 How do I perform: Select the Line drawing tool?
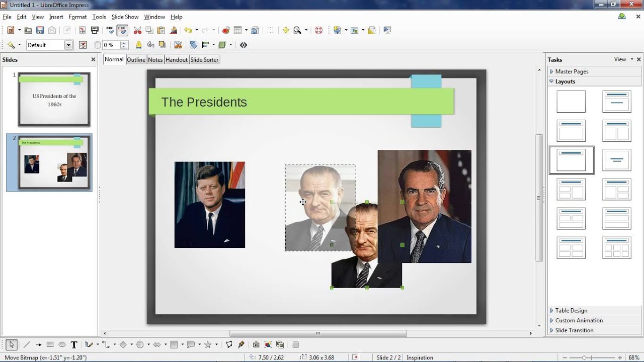pyautogui.click(x=27, y=344)
